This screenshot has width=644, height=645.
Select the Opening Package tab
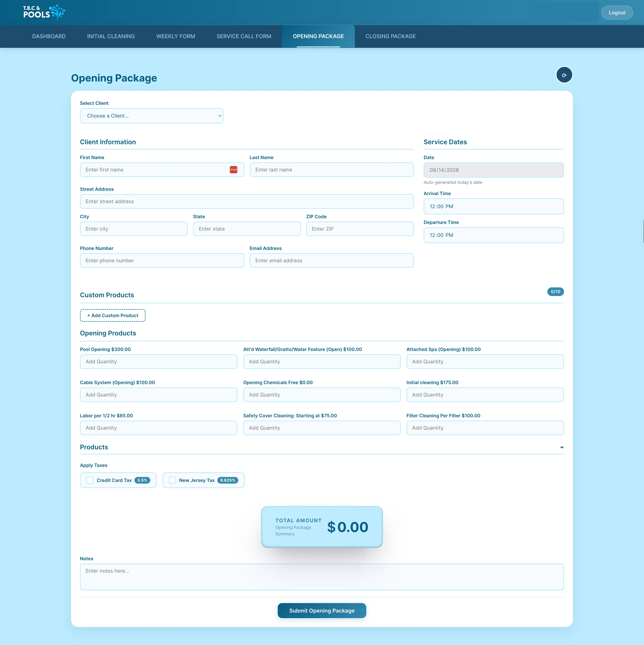[318, 36]
